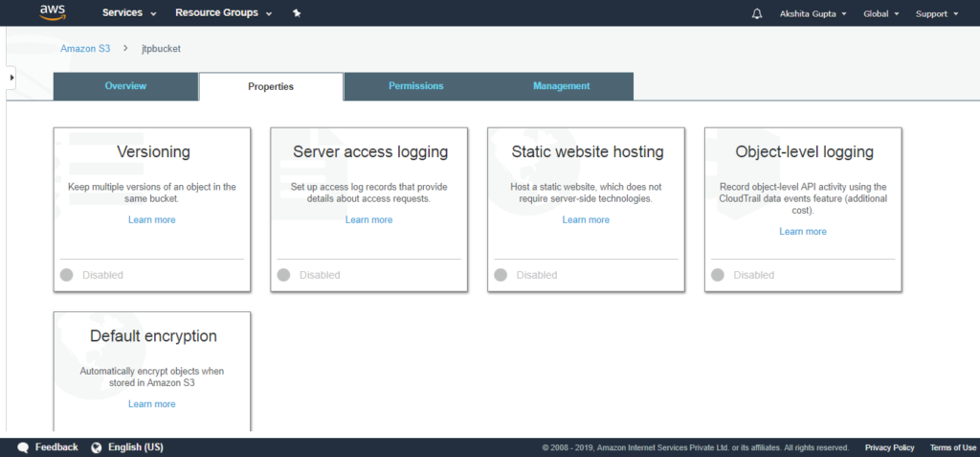Toggle Server access logging Disabled indicator

click(x=283, y=275)
